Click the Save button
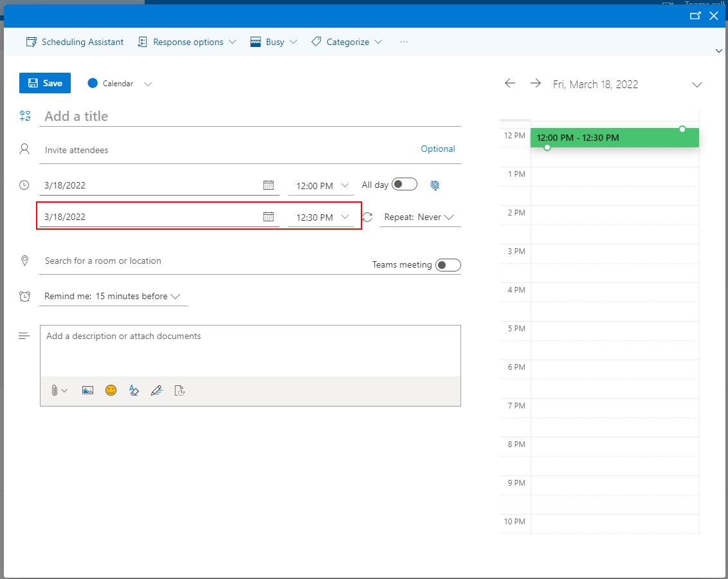Image resolution: width=728 pixels, height=579 pixels. [x=45, y=83]
